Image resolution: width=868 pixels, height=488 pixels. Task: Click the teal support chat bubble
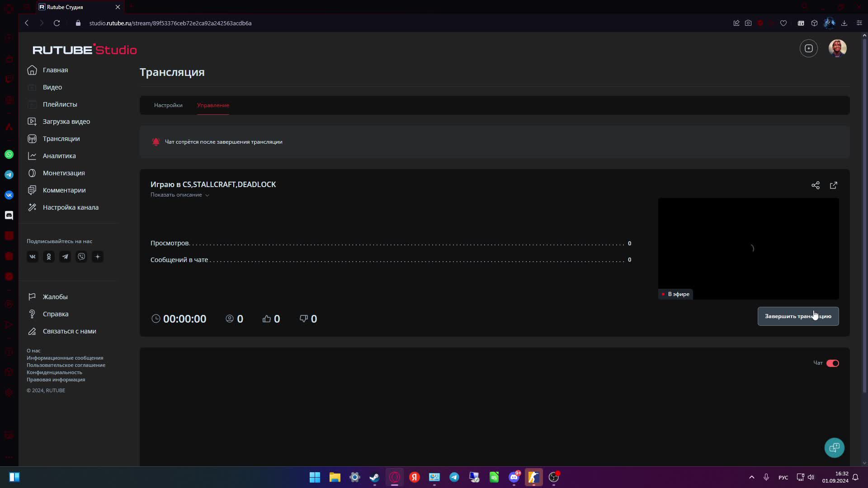pos(834,447)
